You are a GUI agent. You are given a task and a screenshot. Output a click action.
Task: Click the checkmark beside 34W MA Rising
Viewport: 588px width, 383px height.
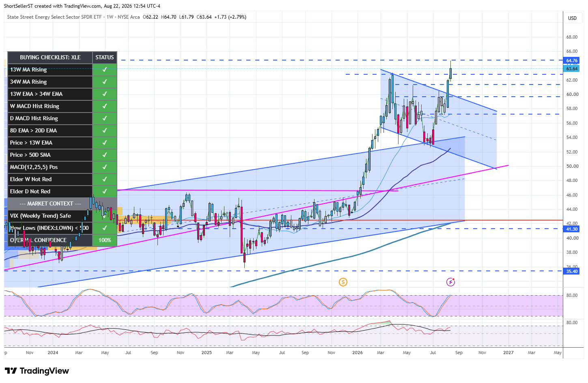105,82
